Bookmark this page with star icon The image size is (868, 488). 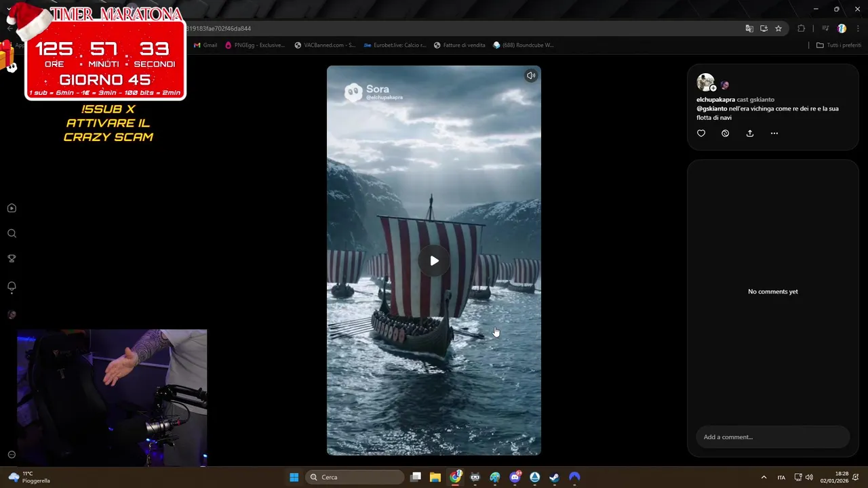778,28
